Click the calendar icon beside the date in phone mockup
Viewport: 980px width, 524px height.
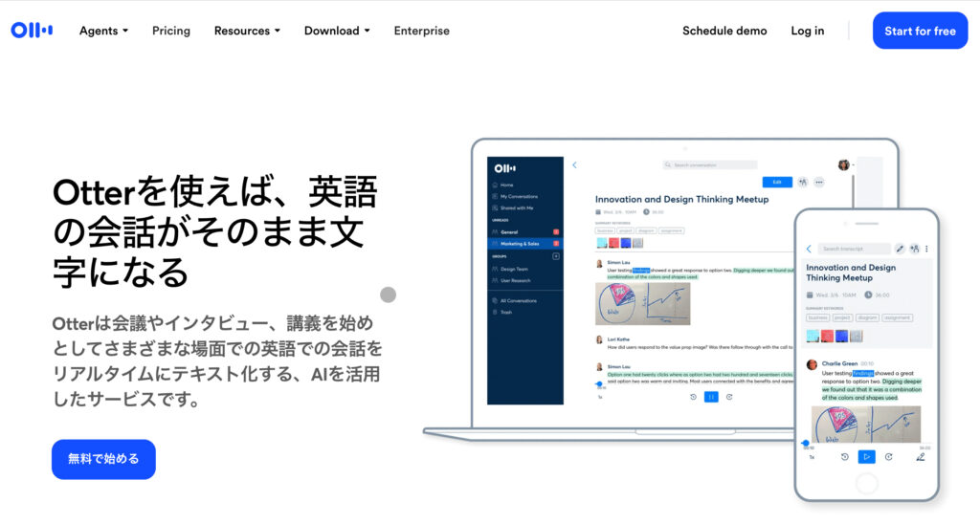point(810,295)
